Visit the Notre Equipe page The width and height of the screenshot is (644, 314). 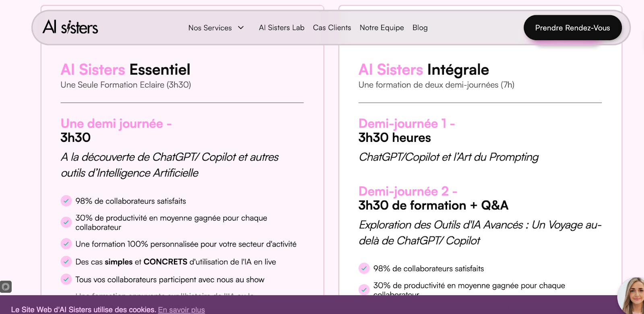[382, 28]
